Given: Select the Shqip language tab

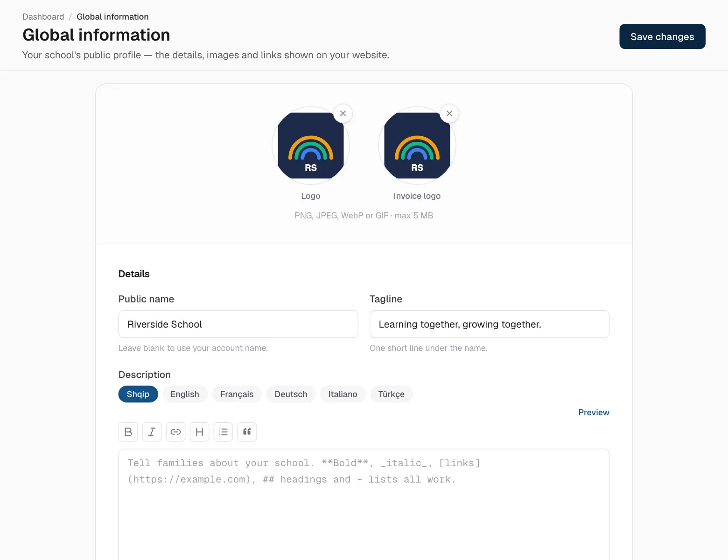Looking at the screenshot, I should click(138, 394).
